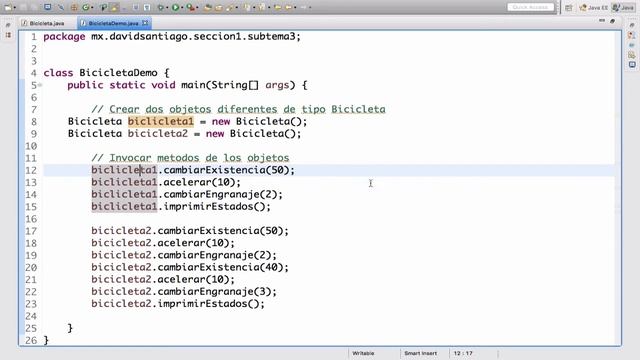Click the yellow Back navigation arrow
This screenshot has width=640, height=360.
288,7
